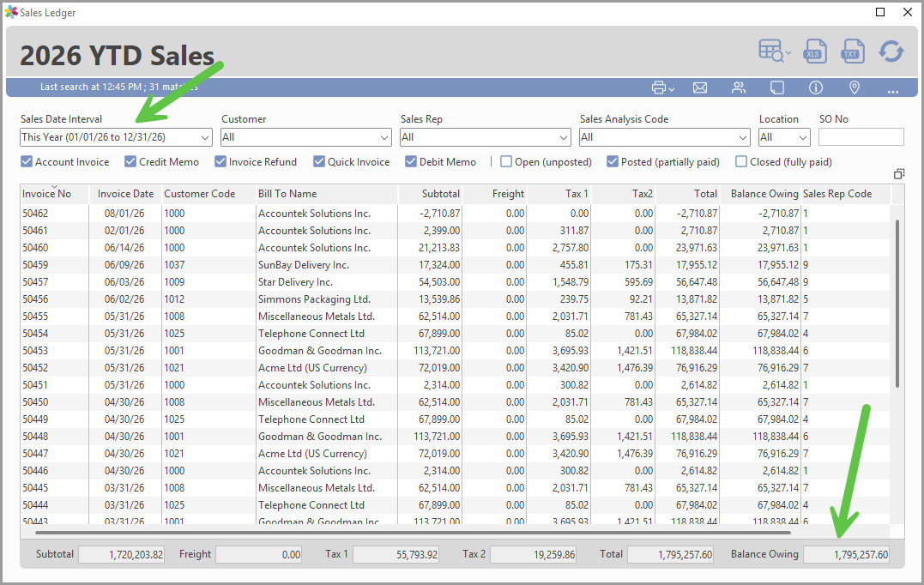The image size is (924, 585).
Task: Sort by the Total column header
Action: (688, 194)
